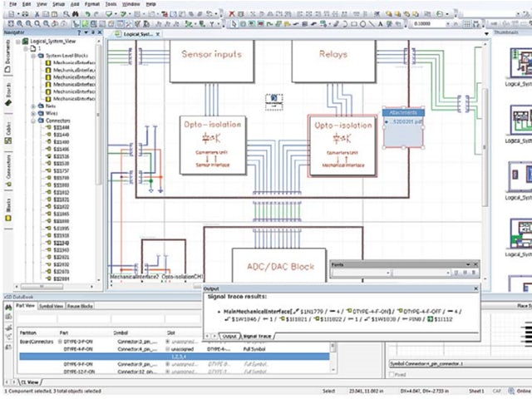
Task: Open the font size dropdown in Fonts panel
Action: click(448, 273)
